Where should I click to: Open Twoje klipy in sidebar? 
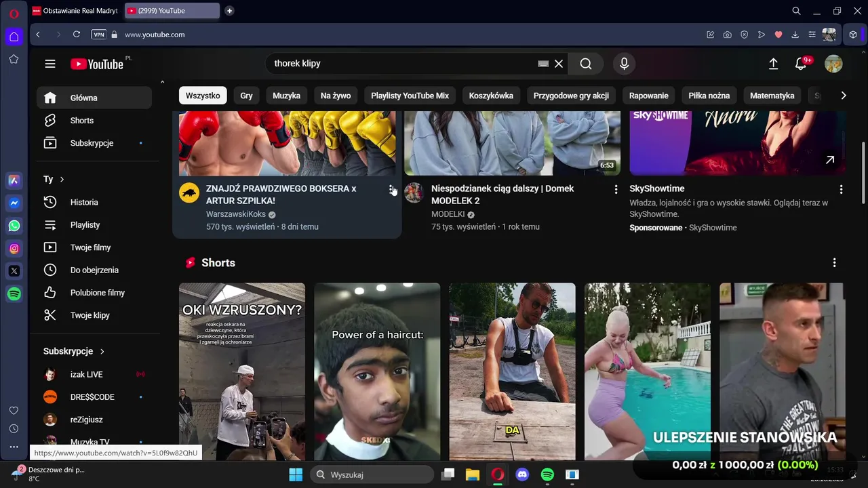[x=94, y=315]
